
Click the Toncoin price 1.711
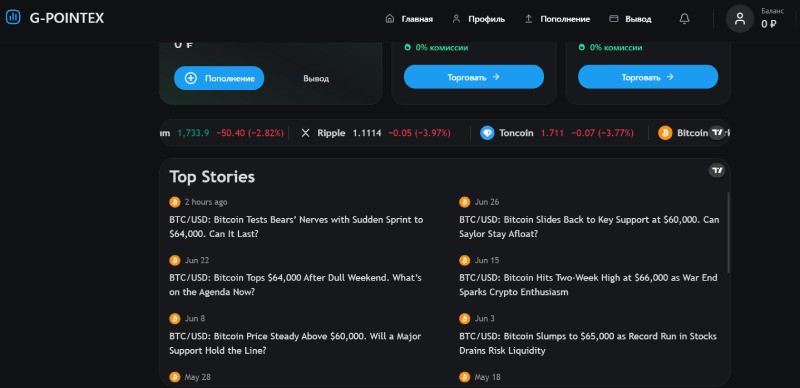click(552, 133)
